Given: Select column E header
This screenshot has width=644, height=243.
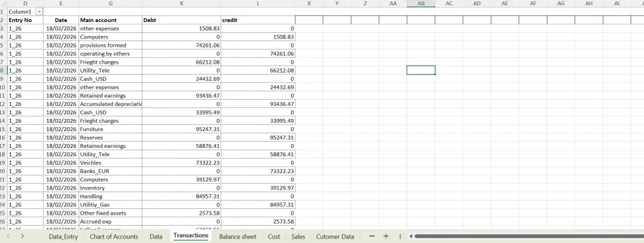Looking at the screenshot, I should [61, 3].
